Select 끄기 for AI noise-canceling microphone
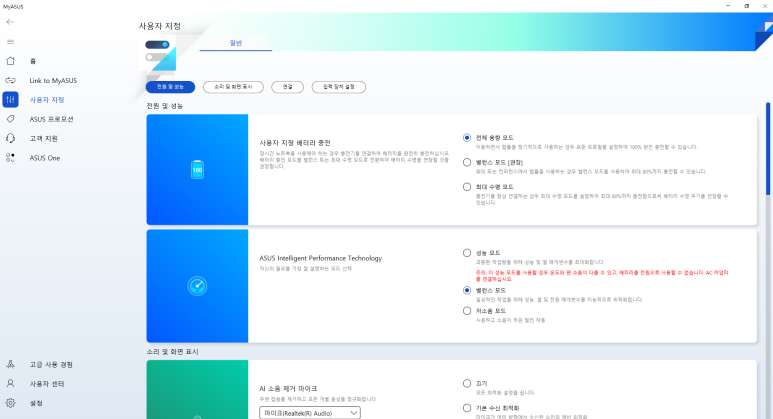This screenshot has width=773, height=419. pyautogui.click(x=467, y=383)
